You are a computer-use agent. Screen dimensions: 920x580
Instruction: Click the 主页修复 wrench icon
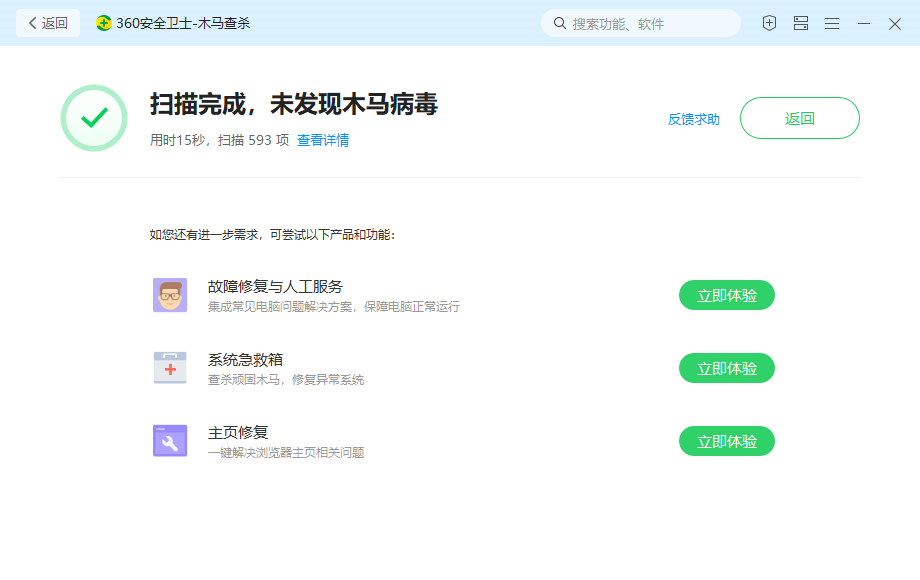pyautogui.click(x=170, y=441)
